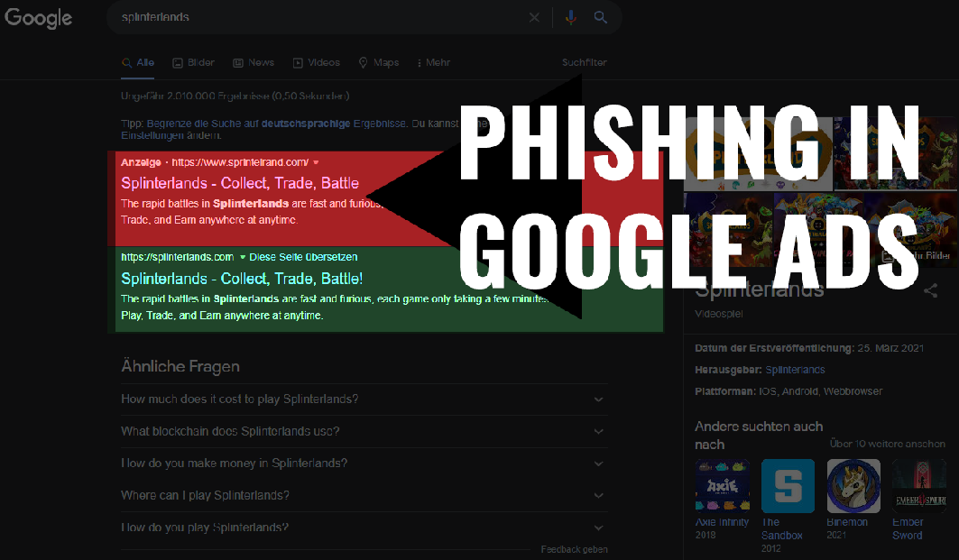Screen dimensions: 959x560
Task: Open the Ember Sword text link
Action: click(x=908, y=528)
